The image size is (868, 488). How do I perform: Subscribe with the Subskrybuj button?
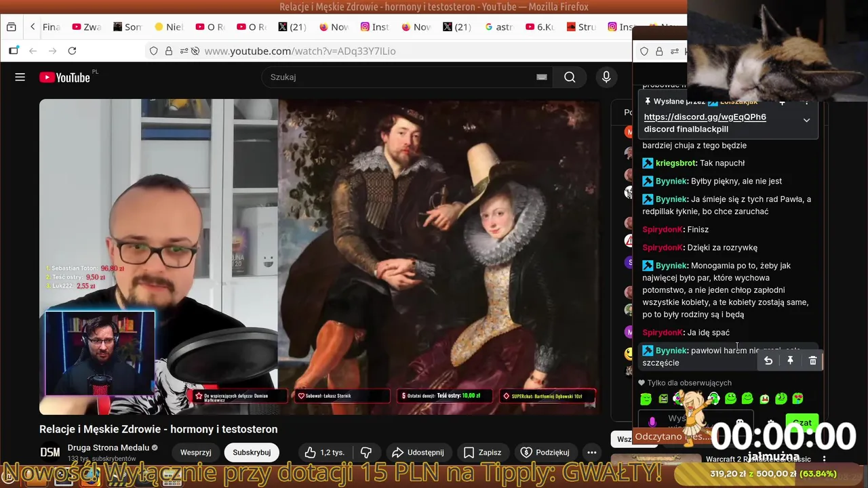[252, 452]
